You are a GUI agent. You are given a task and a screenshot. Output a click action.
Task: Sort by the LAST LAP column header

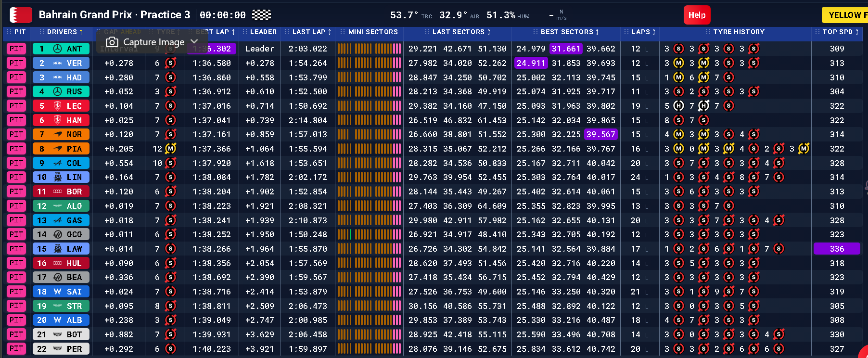(308, 32)
